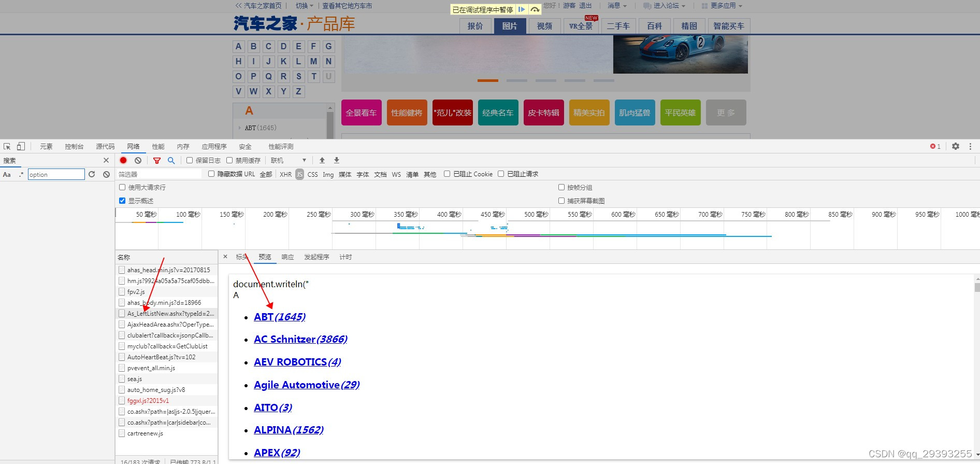
Task: Resume script execution in debugger overlay
Action: 522,9
